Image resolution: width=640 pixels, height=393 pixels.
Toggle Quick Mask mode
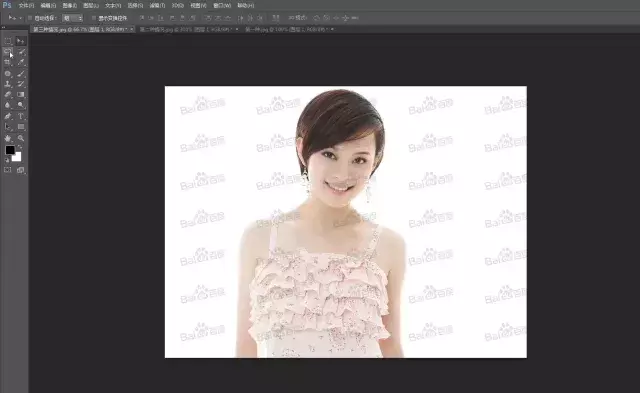coord(8,170)
